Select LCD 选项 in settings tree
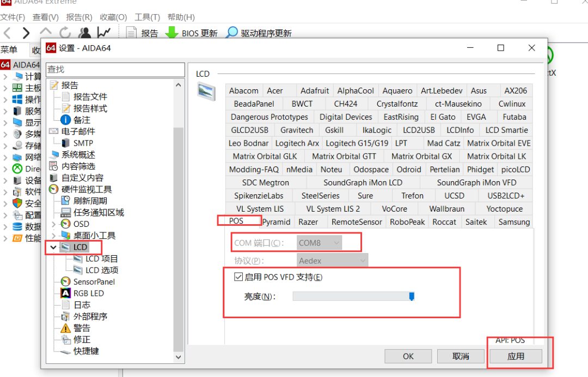588x377 pixels. click(102, 270)
